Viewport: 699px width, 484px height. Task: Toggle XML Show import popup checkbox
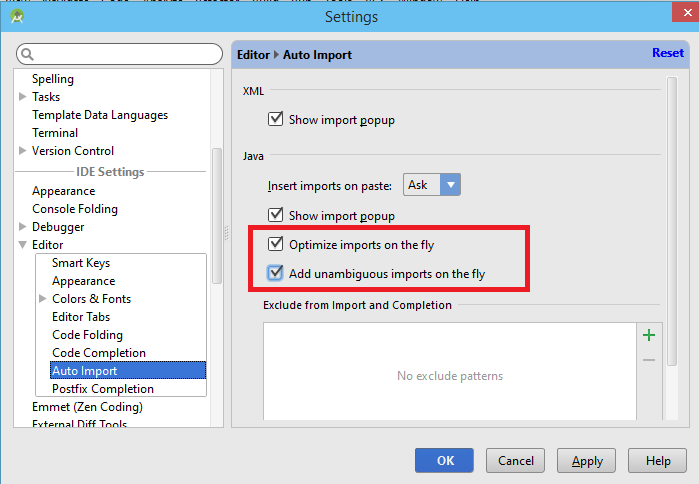click(x=275, y=120)
